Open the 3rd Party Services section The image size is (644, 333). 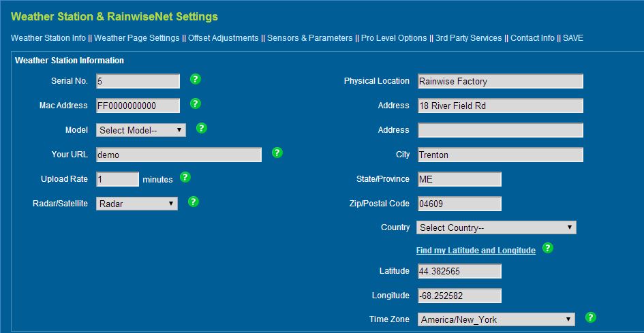[x=469, y=37]
